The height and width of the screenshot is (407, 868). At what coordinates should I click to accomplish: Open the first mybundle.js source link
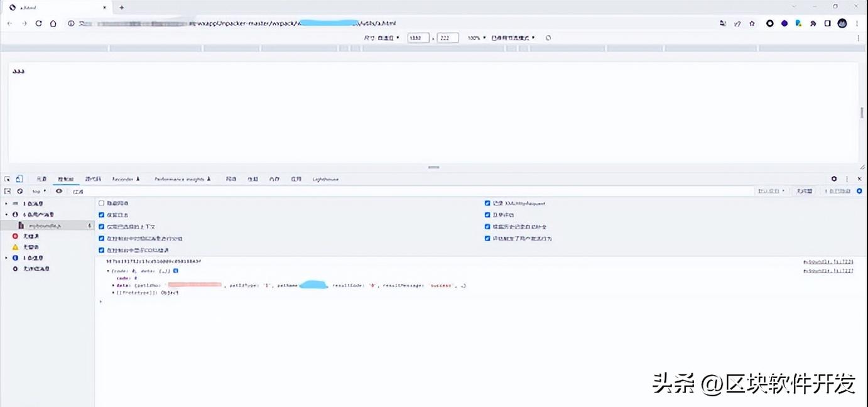coord(828,261)
